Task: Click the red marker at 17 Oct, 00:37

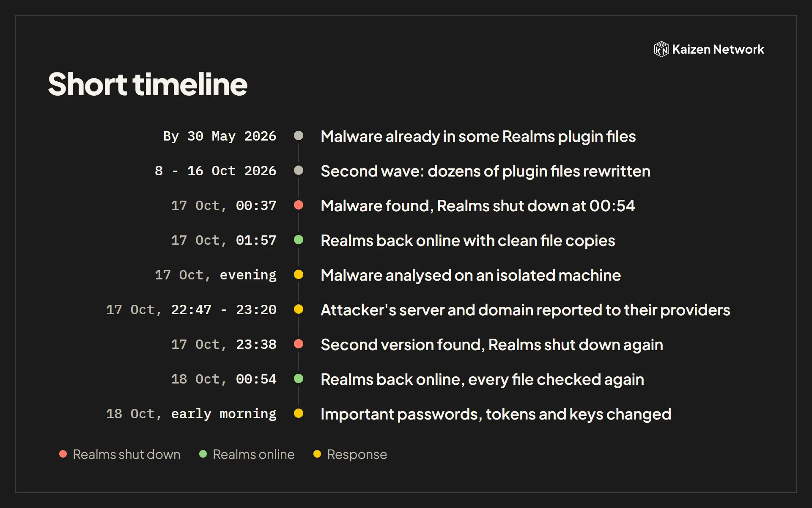Action: click(299, 205)
